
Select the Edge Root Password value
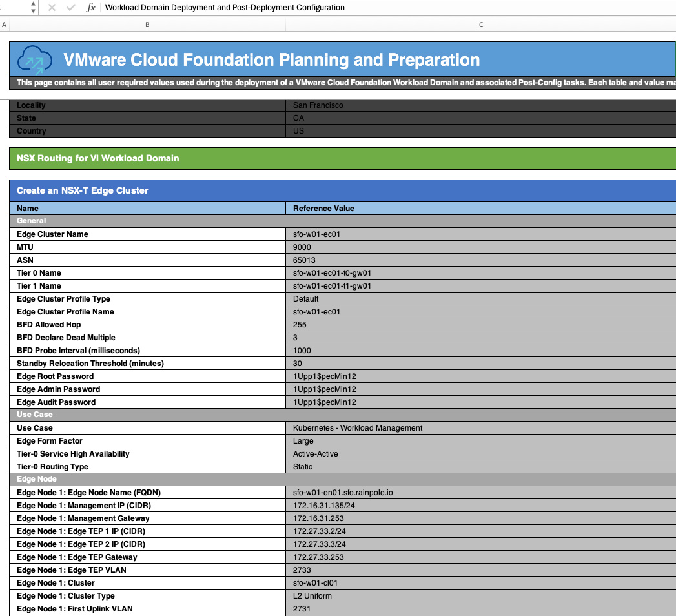tap(481, 376)
